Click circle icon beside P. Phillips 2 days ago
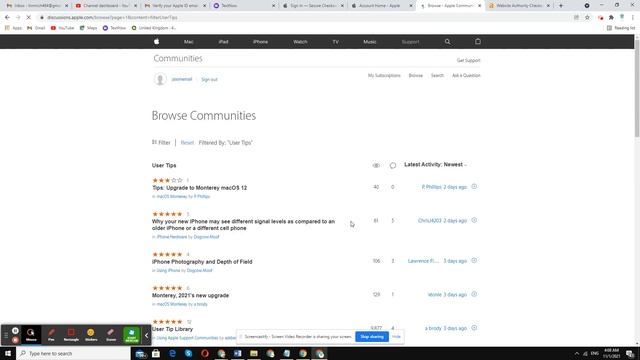640x360 pixels. 474,187
